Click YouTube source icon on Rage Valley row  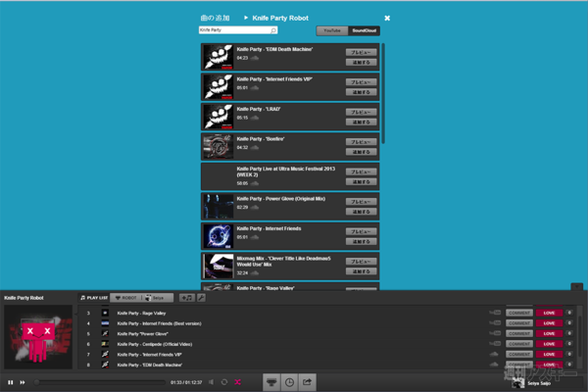[495, 312]
